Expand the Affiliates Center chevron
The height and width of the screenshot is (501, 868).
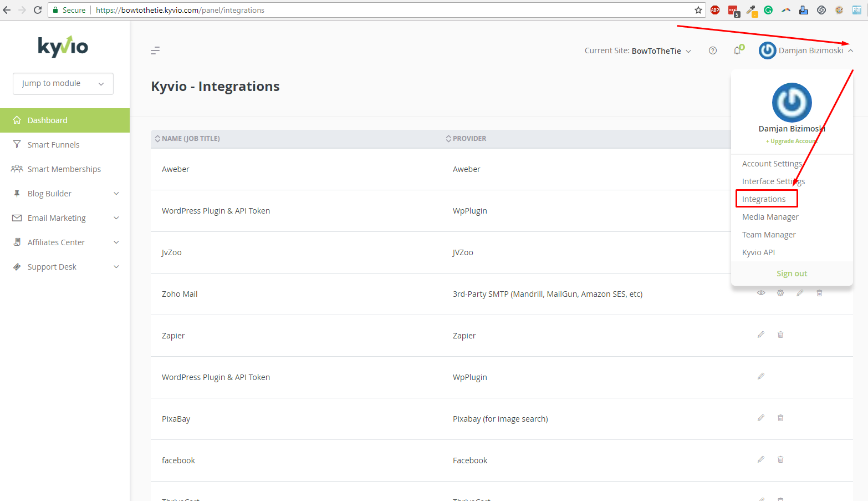[116, 242]
